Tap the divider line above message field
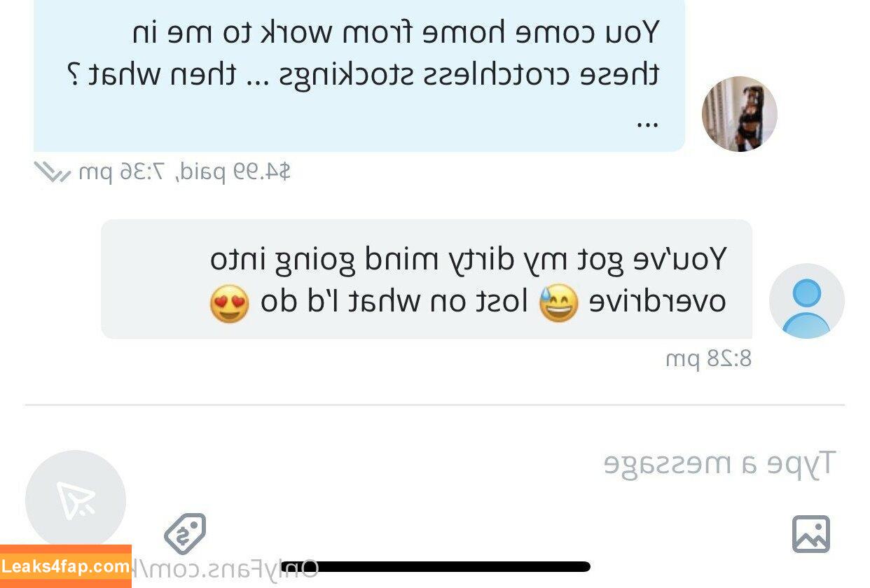The height and width of the screenshot is (588, 870). click(x=434, y=405)
